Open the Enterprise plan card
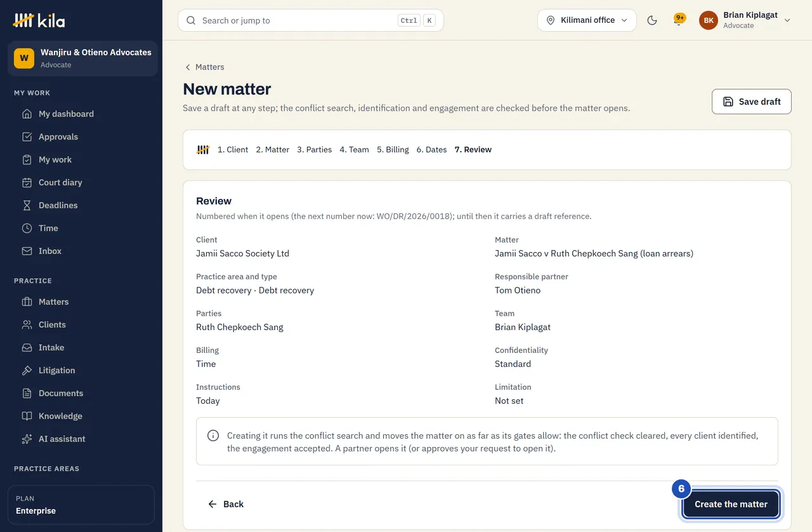The width and height of the screenshot is (812, 532). pyautogui.click(x=81, y=505)
